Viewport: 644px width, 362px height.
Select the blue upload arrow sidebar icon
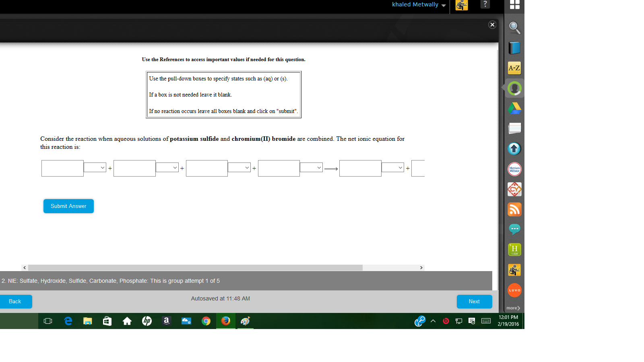(x=514, y=148)
